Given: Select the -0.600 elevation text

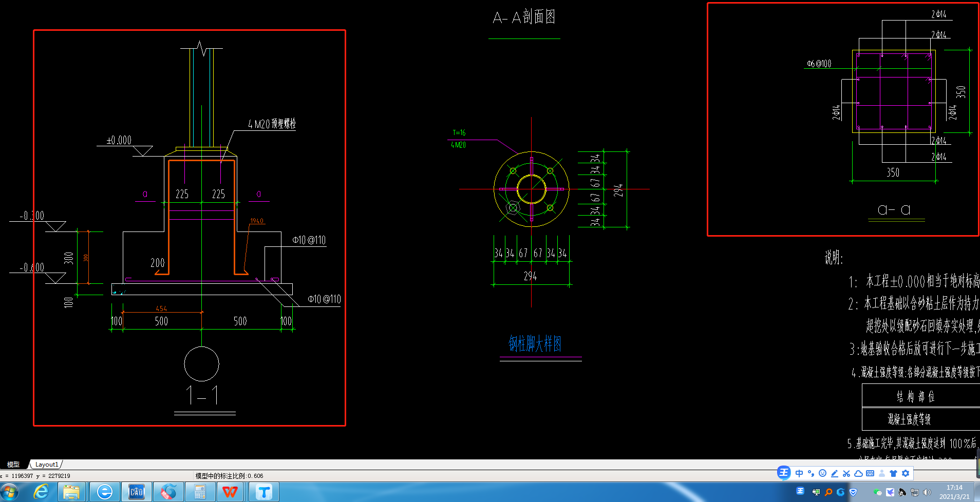Looking at the screenshot, I should tap(32, 267).
